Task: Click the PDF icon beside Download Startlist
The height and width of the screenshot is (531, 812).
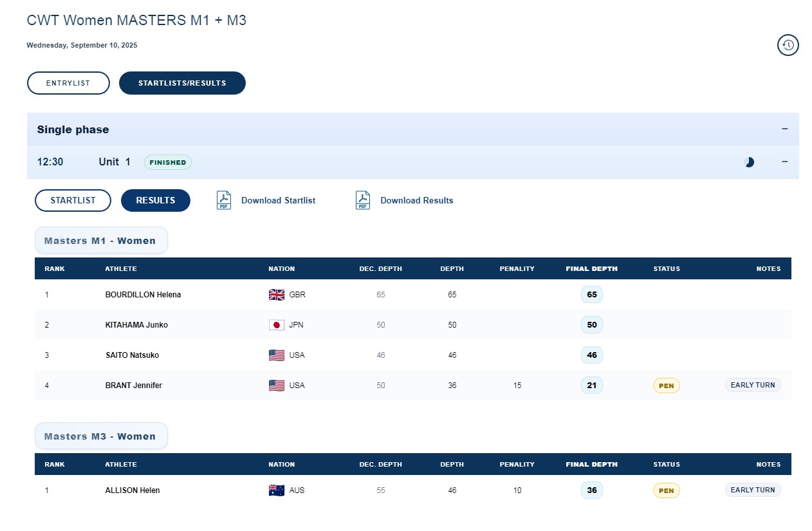Action: point(223,200)
